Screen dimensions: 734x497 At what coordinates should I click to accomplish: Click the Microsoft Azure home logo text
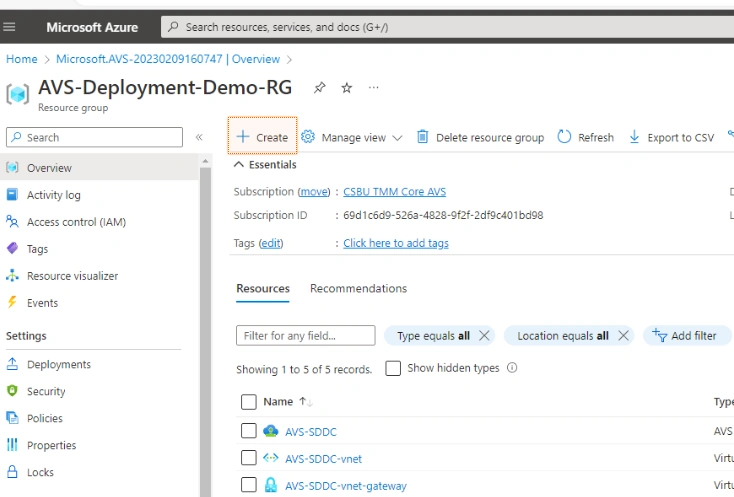(x=92, y=28)
